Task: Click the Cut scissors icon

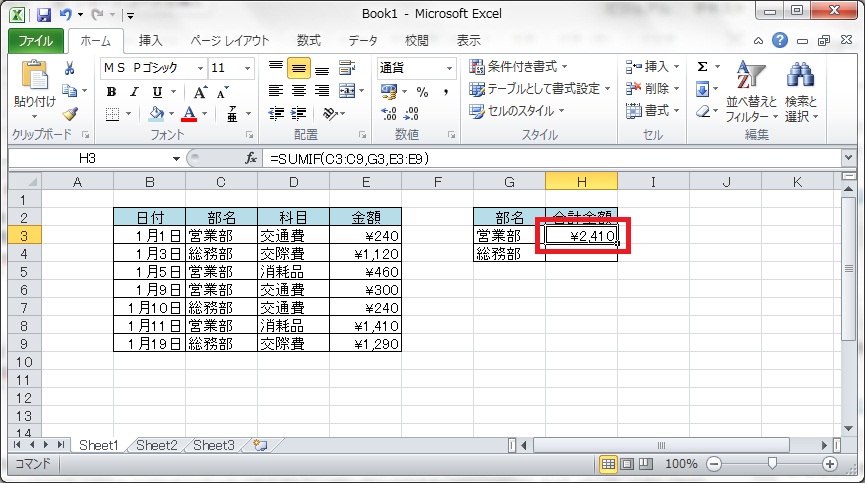Action: (70, 68)
